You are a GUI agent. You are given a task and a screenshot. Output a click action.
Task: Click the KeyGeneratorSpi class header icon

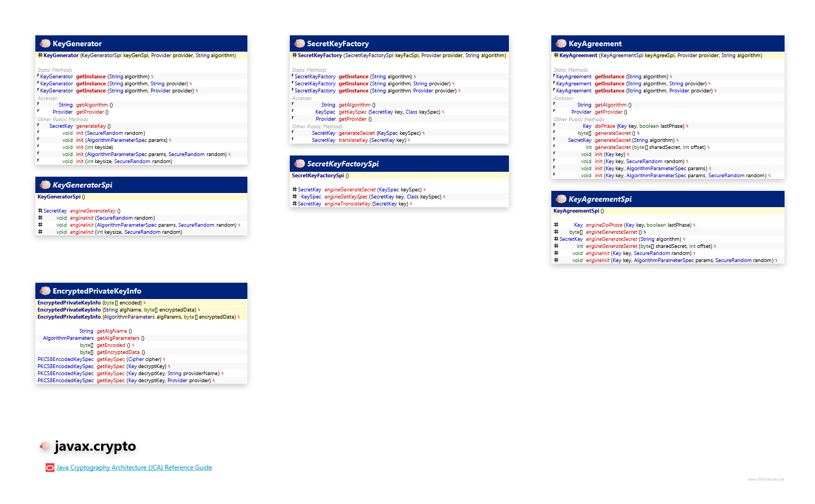45,185
